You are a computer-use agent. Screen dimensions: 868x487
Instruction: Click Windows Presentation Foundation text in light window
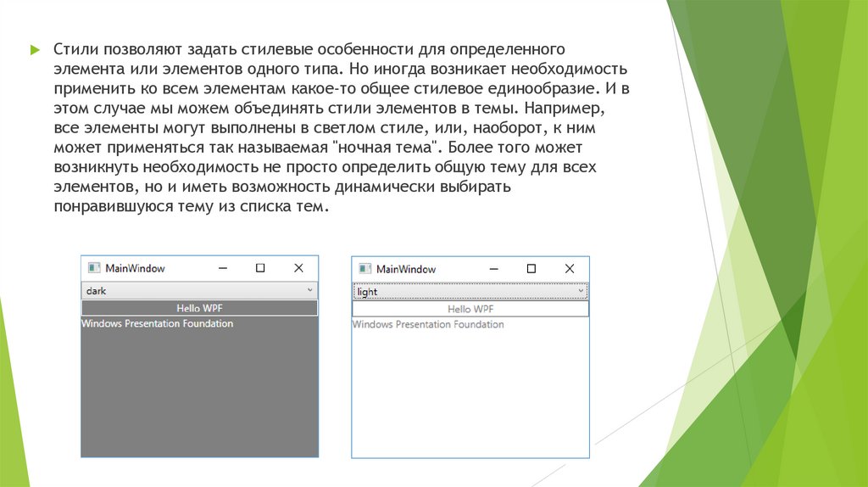click(428, 325)
